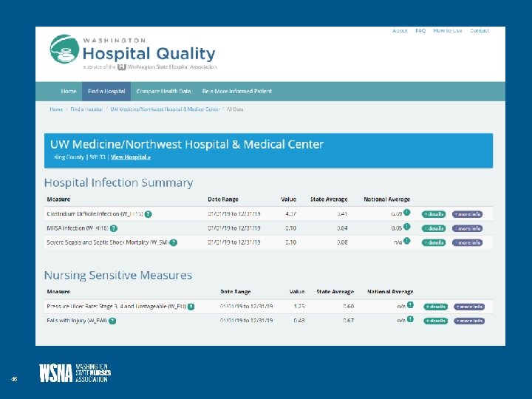Open help icon for Severe Sepsis Mortality
The height and width of the screenshot is (399, 532).
(x=174, y=242)
